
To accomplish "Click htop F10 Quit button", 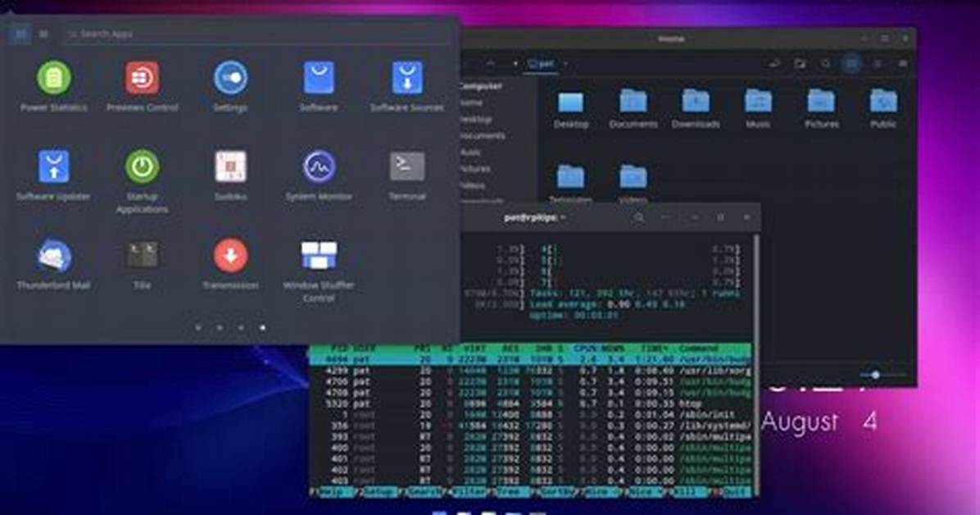I will [x=731, y=492].
